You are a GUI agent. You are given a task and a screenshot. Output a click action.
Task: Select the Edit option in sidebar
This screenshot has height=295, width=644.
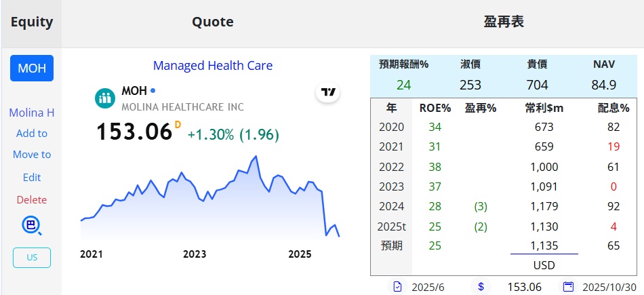click(x=32, y=178)
